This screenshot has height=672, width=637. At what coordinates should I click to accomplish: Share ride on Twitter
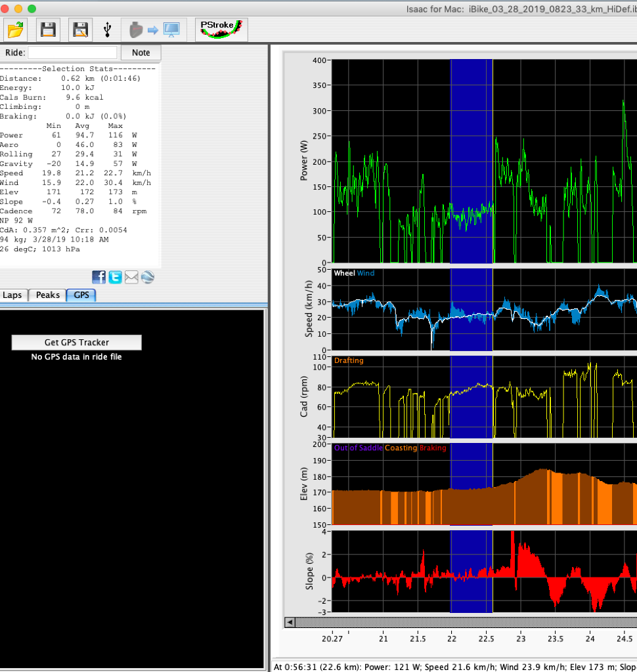pyautogui.click(x=116, y=277)
